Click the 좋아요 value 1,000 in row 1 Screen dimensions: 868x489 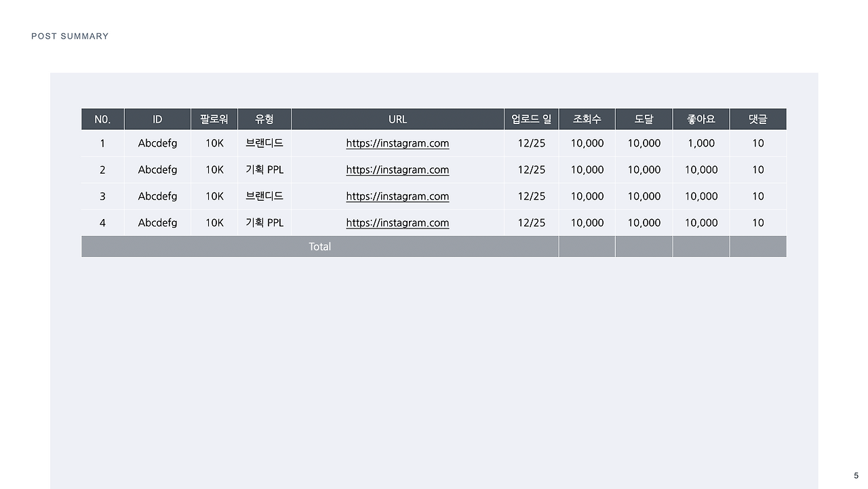701,143
